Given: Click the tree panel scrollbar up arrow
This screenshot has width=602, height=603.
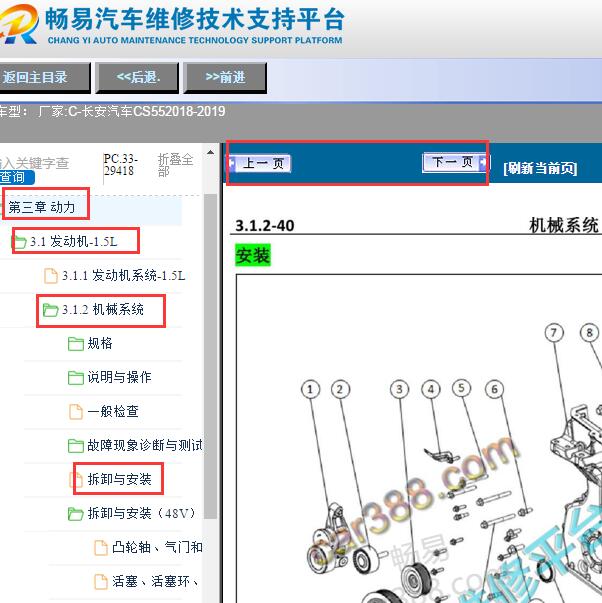Looking at the screenshot, I should point(210,153).
